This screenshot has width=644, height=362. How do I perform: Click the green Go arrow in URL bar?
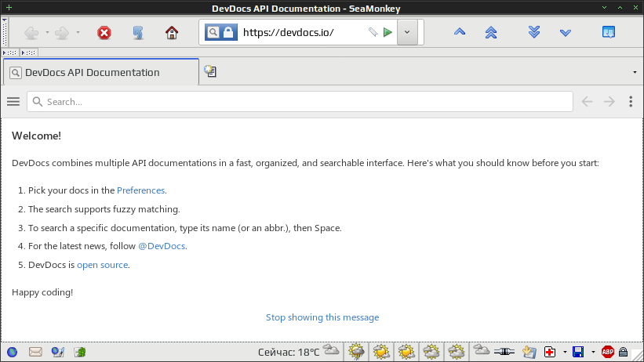coord(387,32)
